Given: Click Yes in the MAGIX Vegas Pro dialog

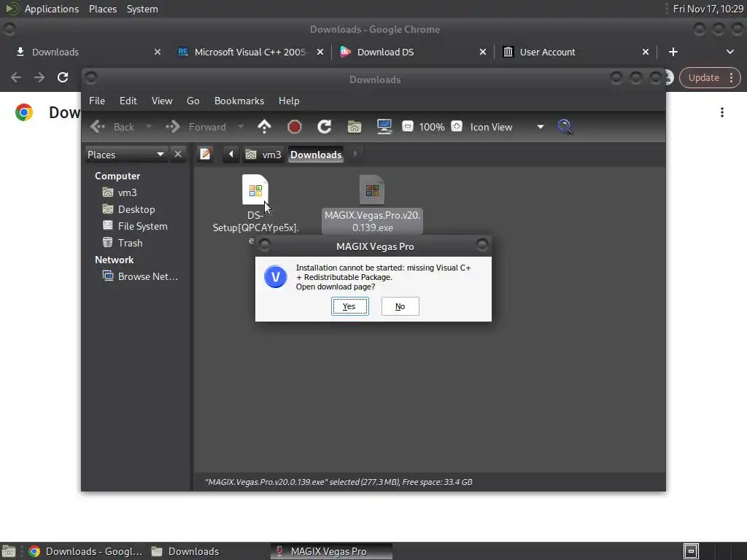Looking at the screenshot, I should pos(349,306).
